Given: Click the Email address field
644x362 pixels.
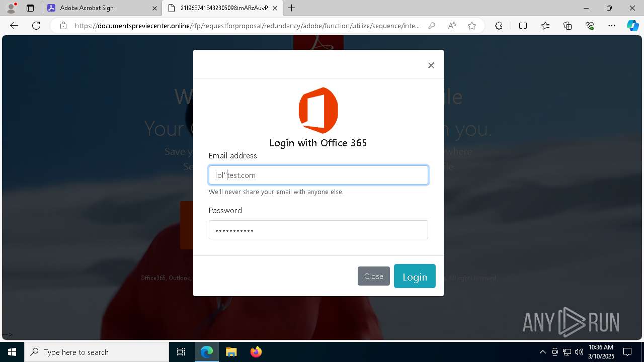Looking at the screenshot, I should (318, 175).
